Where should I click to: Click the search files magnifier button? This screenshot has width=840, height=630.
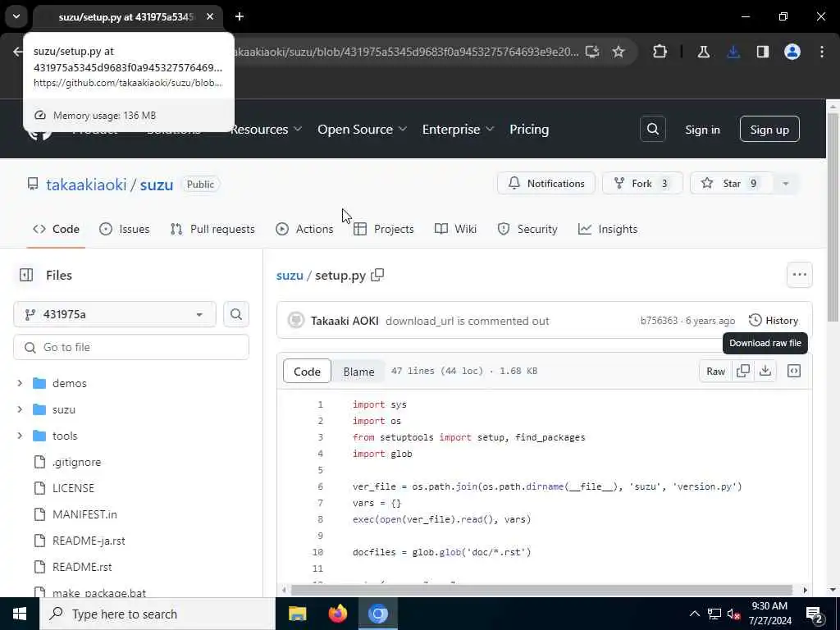click(x=236, y=314)
